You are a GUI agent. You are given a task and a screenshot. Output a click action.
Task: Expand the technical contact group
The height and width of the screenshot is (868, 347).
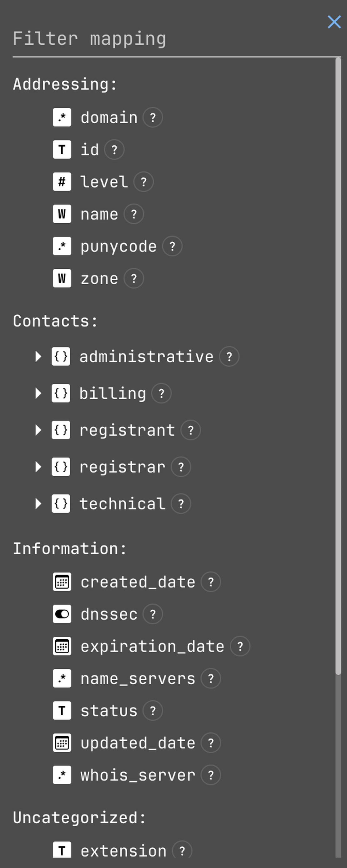point(38,504)
